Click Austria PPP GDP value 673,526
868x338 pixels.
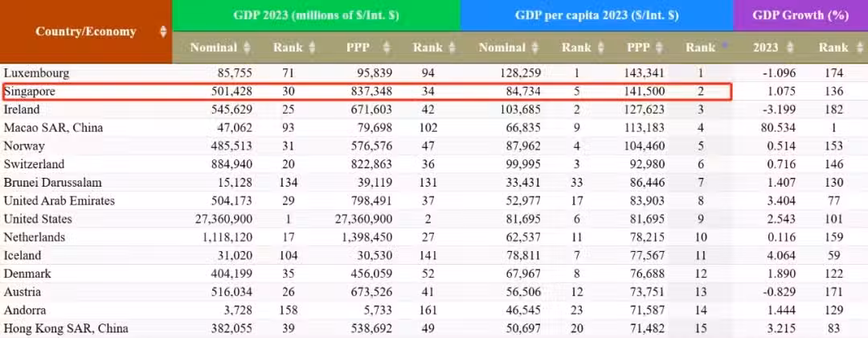click(x=372, y=292)
